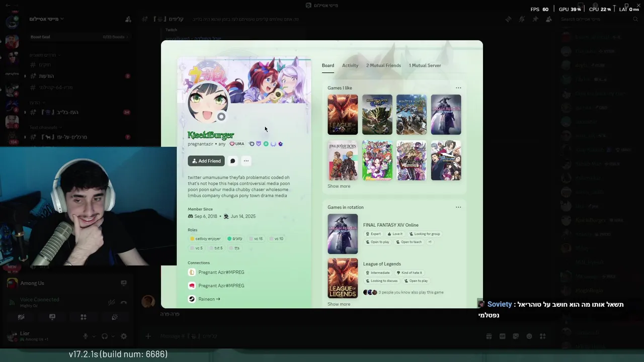
Task: Toggle camera in voice panel
Action: pos(21,317)
